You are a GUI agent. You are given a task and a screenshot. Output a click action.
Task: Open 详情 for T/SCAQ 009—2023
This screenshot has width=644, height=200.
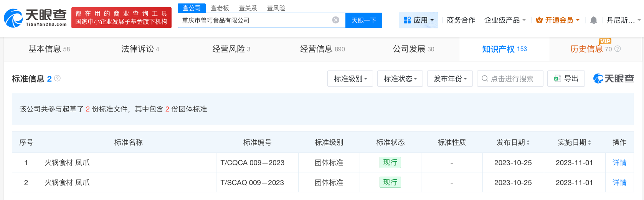pyautogui.click(x=619, y=182)
